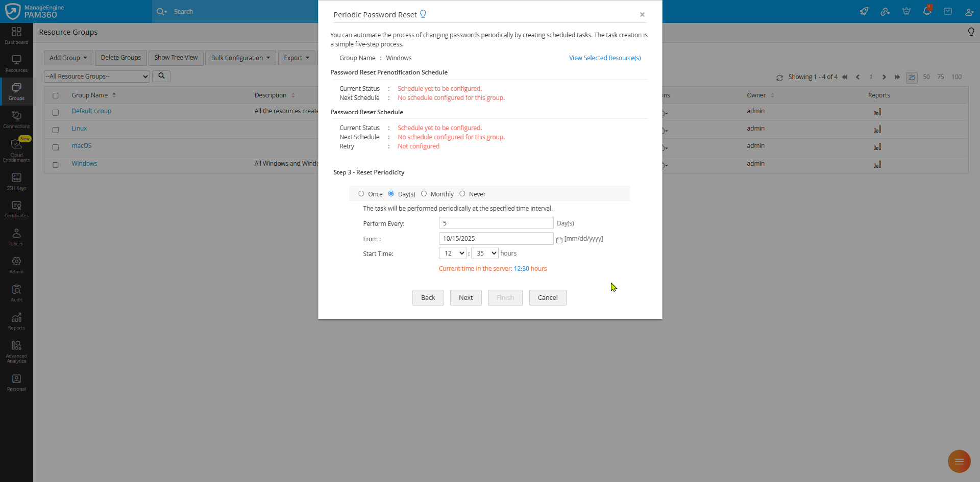Select the Monthly radio option
980x482 pixels.
(x=424, y=194)
